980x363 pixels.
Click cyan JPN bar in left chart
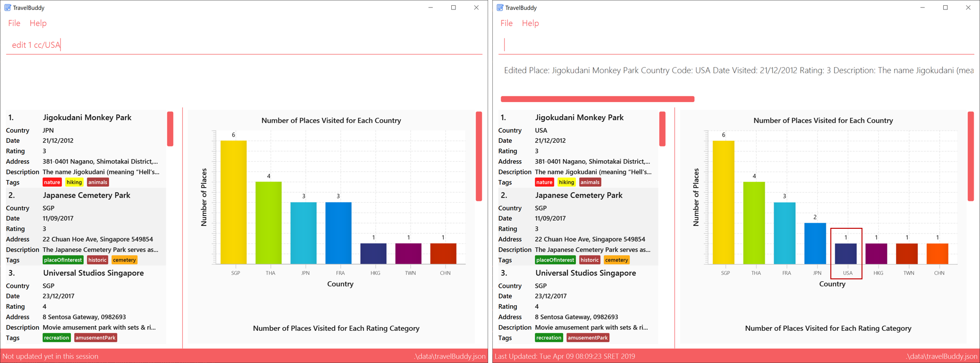point(304,233)
